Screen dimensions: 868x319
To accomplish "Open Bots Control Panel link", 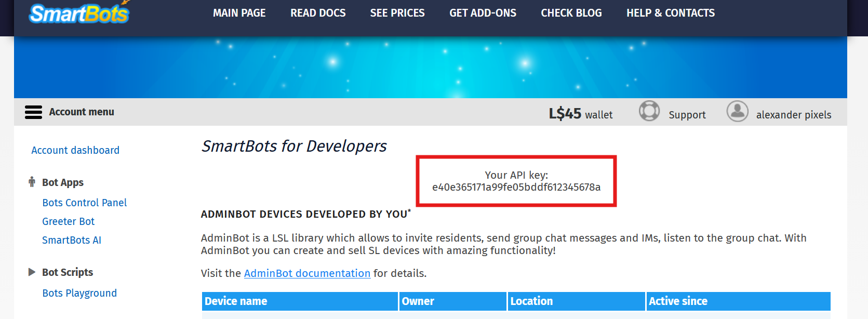I will coord(85,203).
